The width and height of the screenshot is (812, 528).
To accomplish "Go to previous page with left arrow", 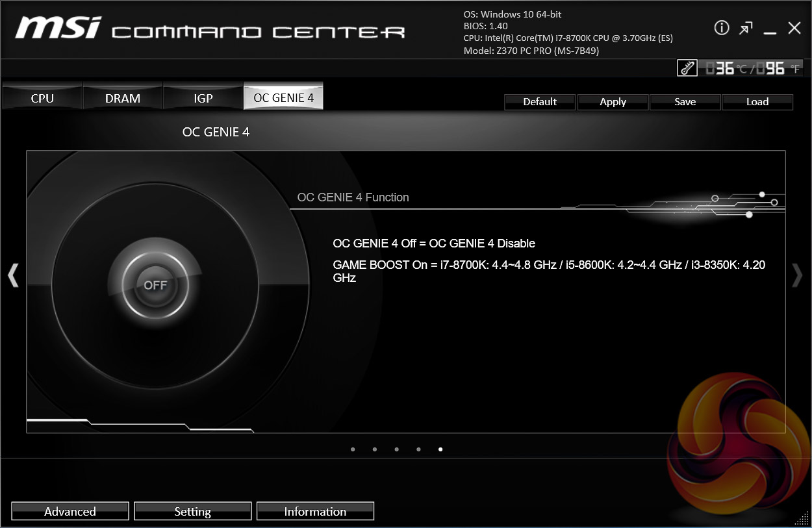I will (12, 275).
